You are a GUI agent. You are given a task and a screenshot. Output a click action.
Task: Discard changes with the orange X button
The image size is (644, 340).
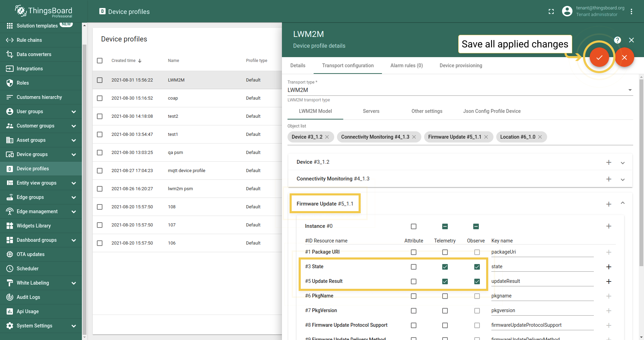coord(624,57)
